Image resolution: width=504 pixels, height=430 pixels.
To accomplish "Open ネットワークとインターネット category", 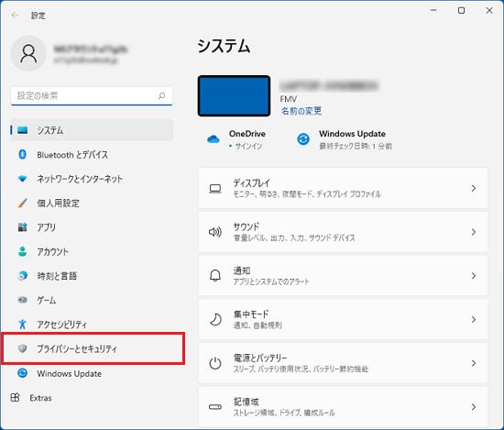I will [x=92, y=179].
